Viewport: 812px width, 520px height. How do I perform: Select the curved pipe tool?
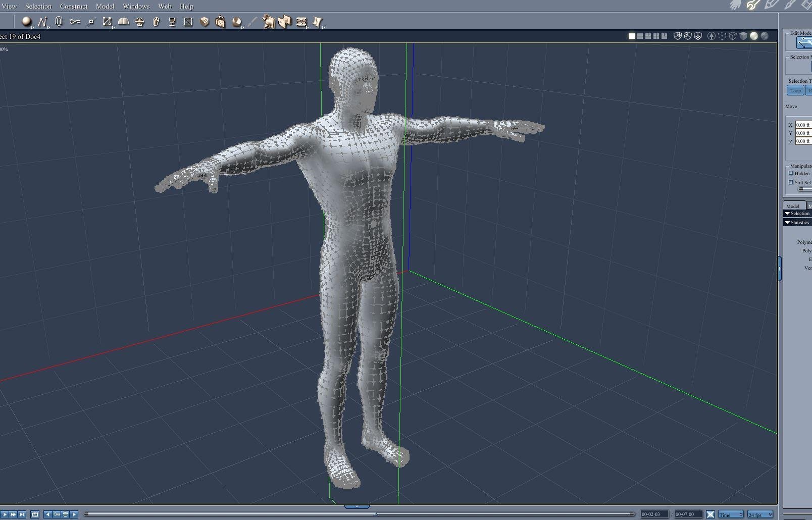(x=156, y=22)
